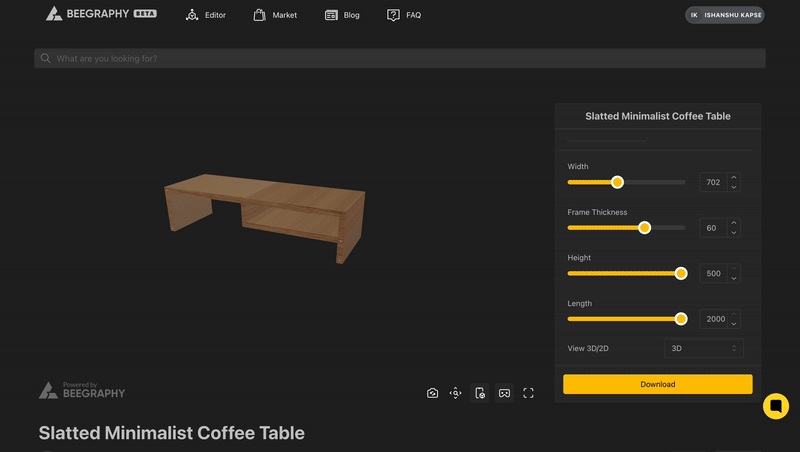Click the BETA badge next to the logo

145,14
